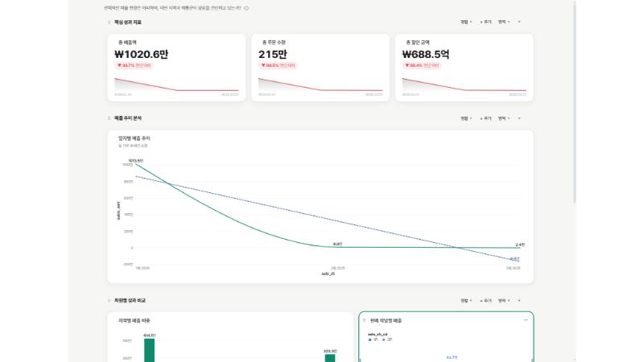Toggle the blue legend item under sale_ch_cd

point(387,339)
